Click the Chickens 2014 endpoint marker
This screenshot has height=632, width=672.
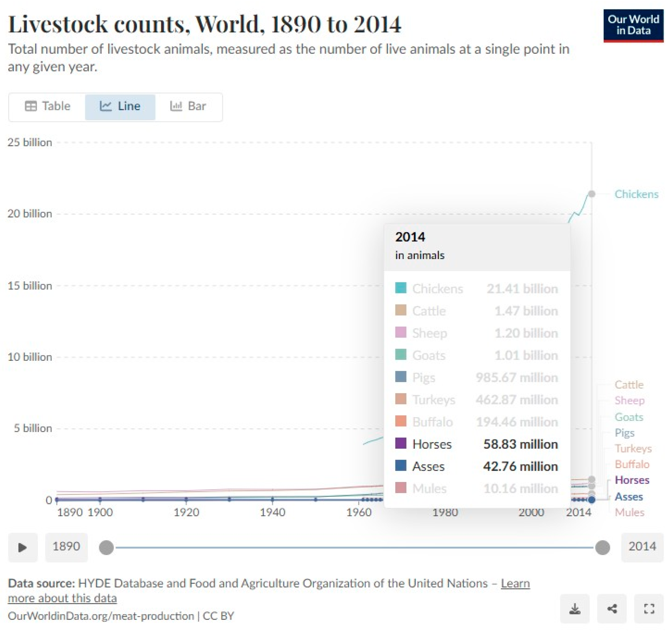(591, 194)
